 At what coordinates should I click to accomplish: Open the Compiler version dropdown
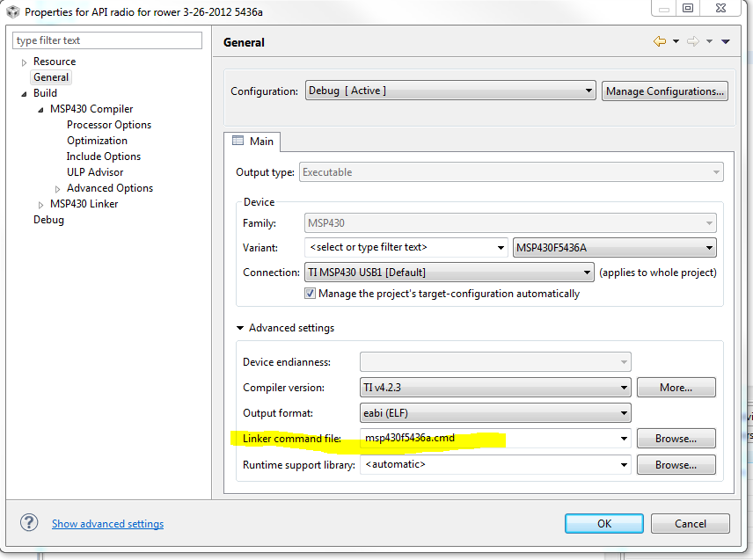(495, 387)
